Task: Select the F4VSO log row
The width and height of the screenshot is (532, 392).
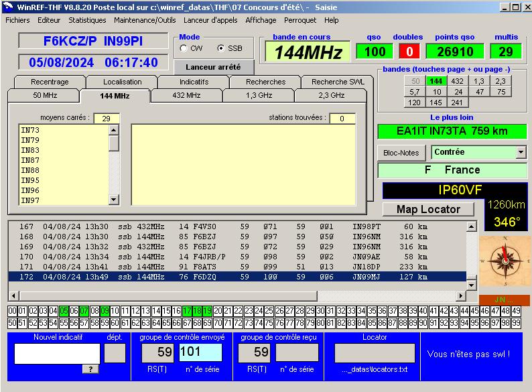Action: tap(237, 226)
